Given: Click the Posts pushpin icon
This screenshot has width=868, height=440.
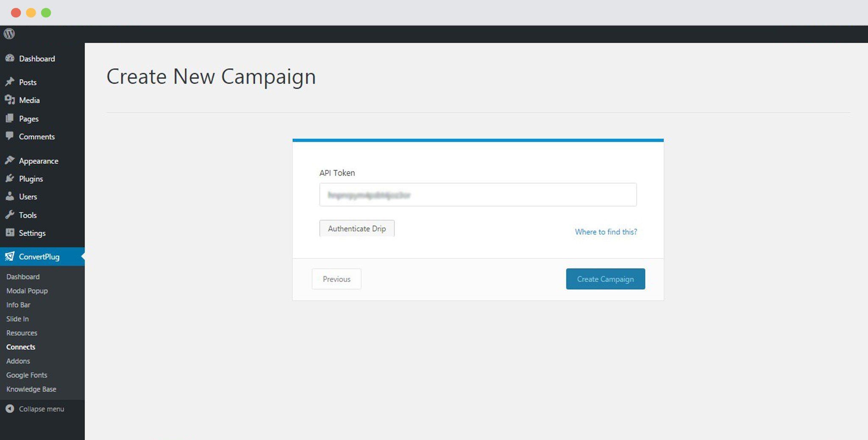Looking at the screenshot, I should click(x=10, y=82).
